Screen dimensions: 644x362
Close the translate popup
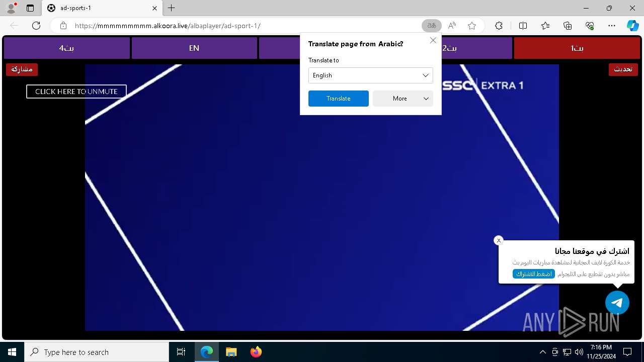point(433,41)
